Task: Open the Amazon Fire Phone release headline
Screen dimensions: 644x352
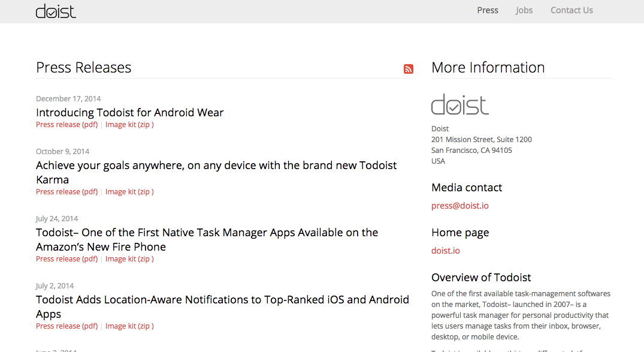Action: (x=207, y=239)
